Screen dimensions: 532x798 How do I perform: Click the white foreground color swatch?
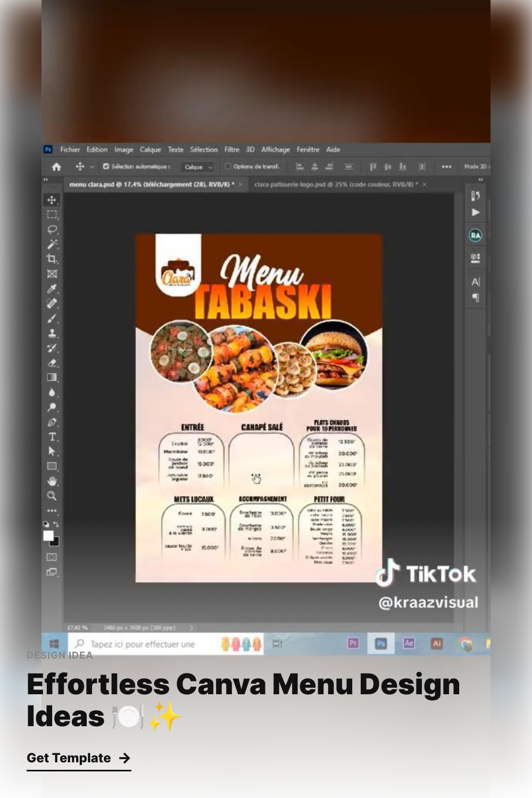tap(48, 536)
